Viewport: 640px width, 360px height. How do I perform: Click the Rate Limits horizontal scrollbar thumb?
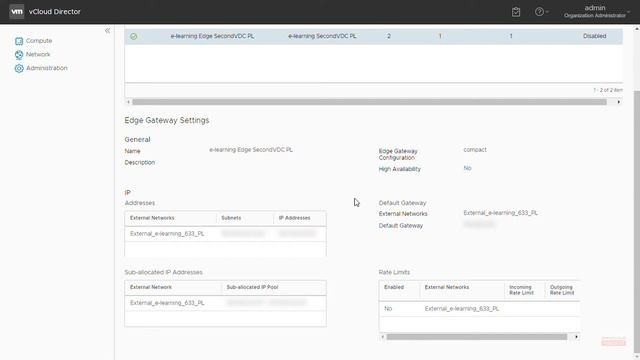[477, 337]
